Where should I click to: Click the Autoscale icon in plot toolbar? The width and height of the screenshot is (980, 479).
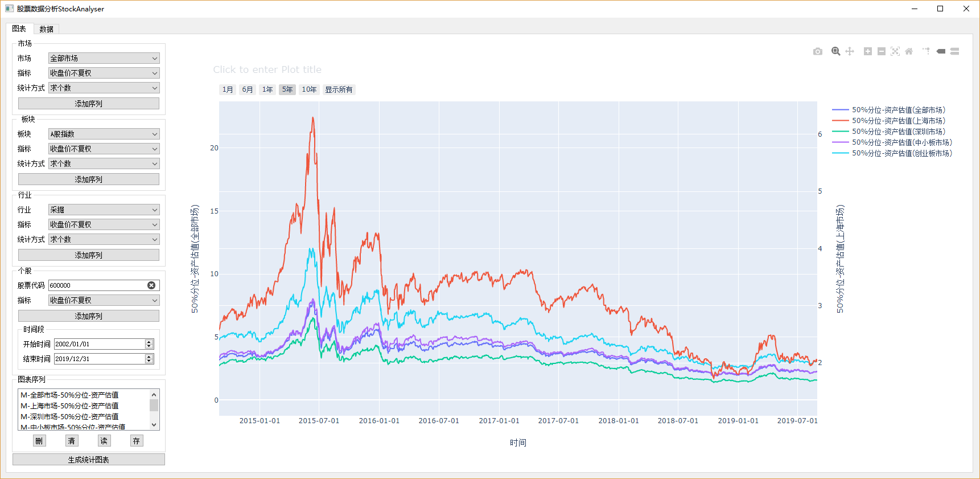point(895,51)
